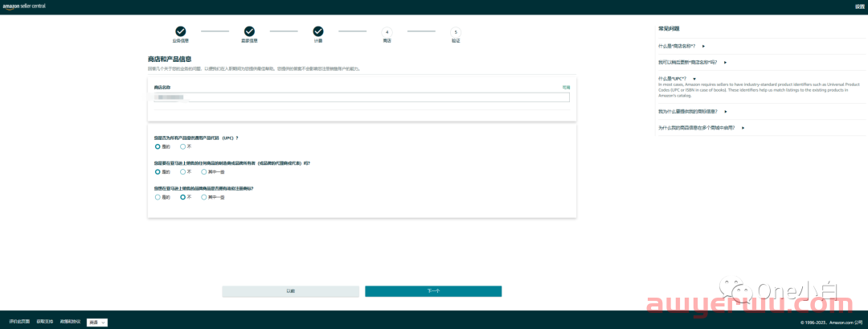
Task: Select '是的' for the registered trademark question
Action: pyautogui.click(x=158, y=196)
